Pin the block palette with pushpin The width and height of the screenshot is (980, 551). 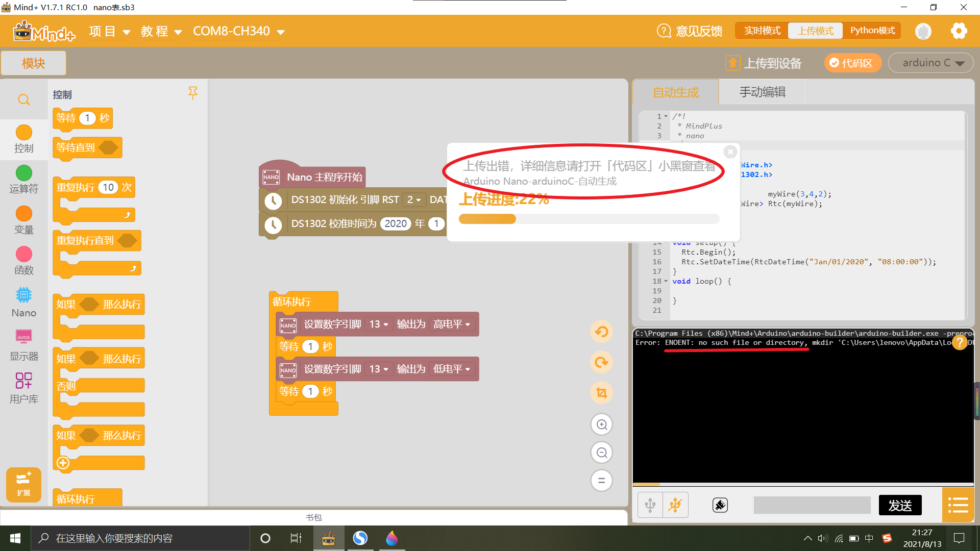193,92
